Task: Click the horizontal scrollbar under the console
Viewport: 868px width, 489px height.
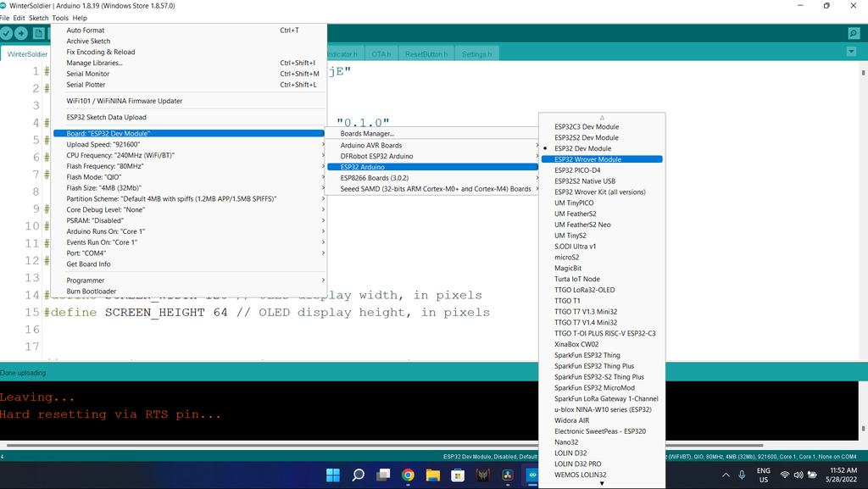Action: coord(385,445)
